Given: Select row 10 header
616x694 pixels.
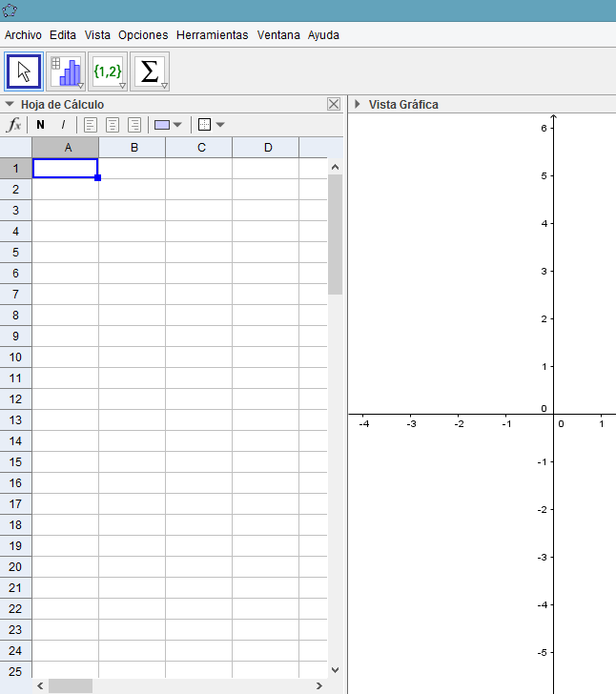Looking at the screenshot, I should 15,357.
